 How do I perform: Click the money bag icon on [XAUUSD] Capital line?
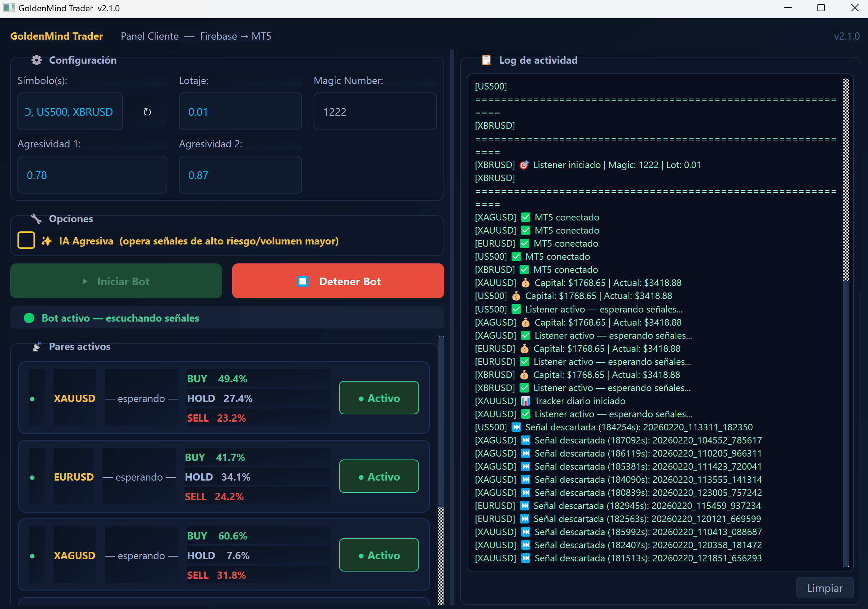(x=525, y=283)
